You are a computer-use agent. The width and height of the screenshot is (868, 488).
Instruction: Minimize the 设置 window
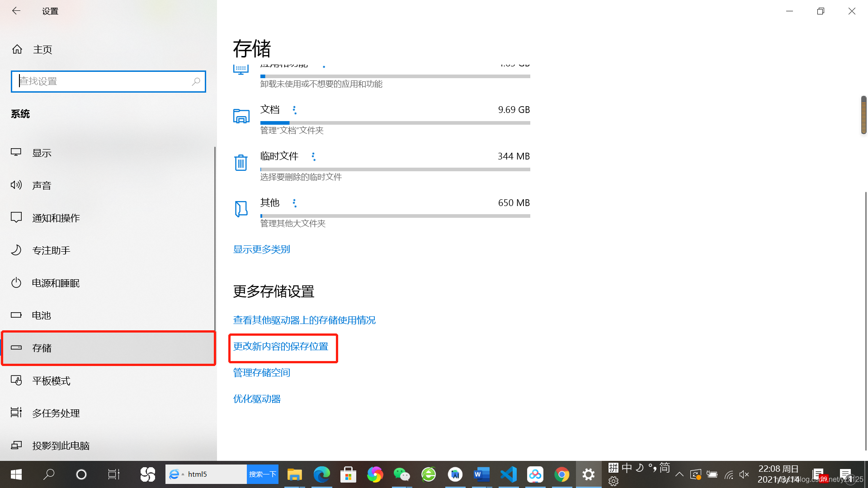(x=789, y=11)
